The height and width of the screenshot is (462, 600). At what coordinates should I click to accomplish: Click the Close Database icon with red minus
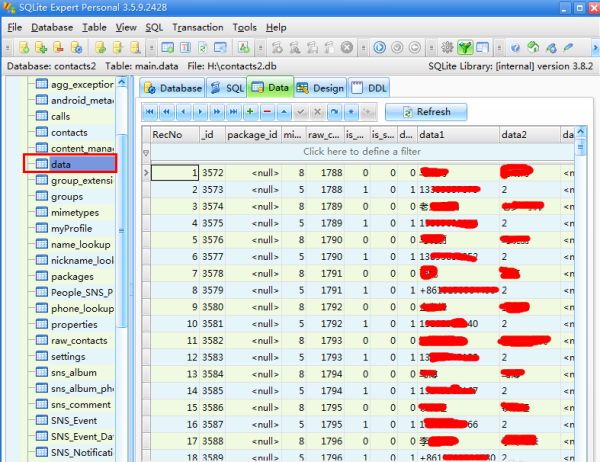(59, 47)
